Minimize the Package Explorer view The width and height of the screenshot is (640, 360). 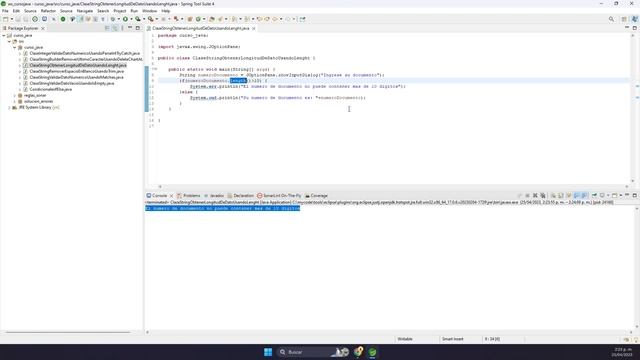pos(130,28)
